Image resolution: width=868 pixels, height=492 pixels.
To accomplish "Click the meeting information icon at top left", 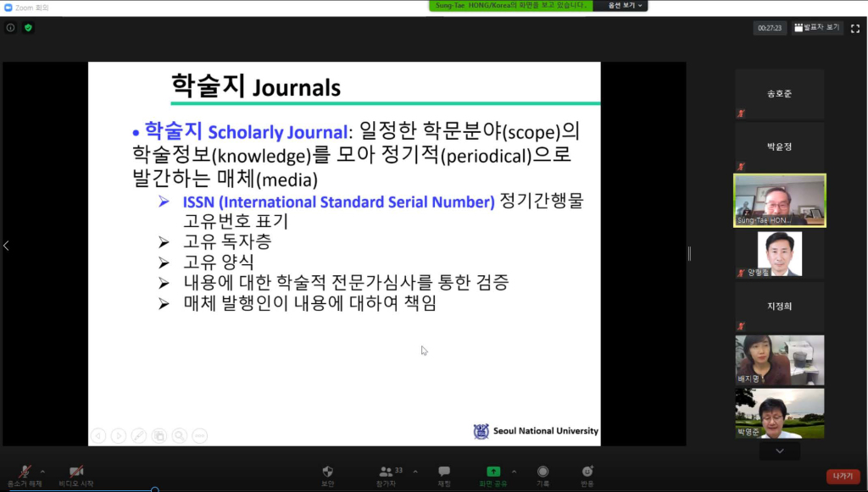I will tap(11, 28).
